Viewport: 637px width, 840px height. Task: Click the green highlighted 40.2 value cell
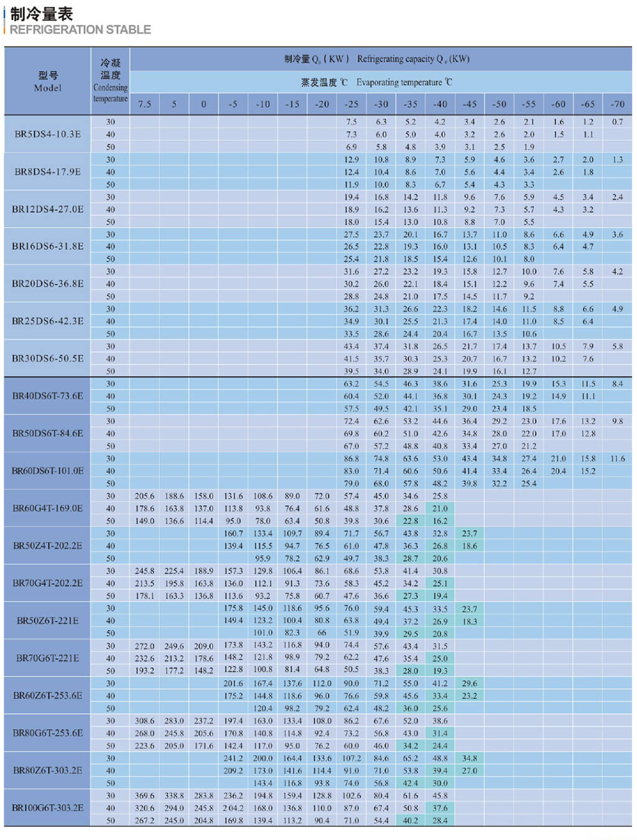411,820
